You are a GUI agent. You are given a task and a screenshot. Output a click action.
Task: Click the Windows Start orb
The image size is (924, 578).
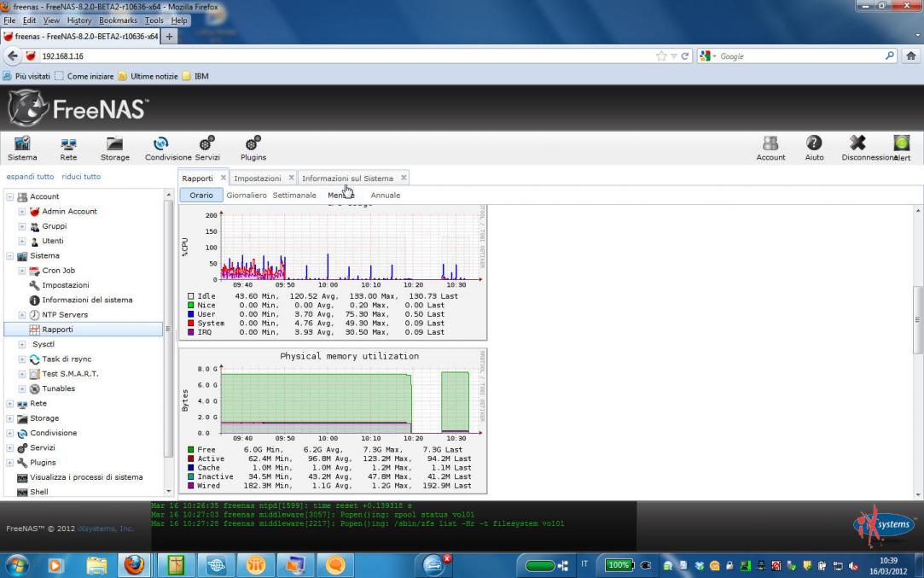(16, 565)
